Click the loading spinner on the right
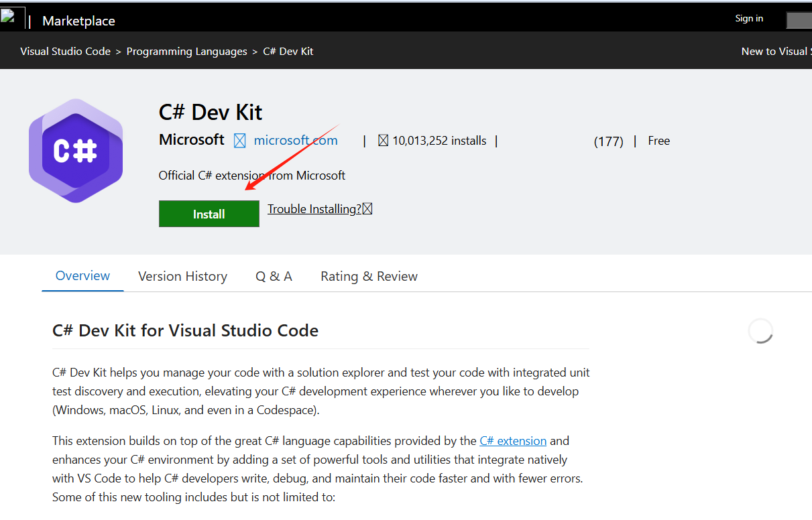Screen dimensions: 812x520 (x=761, y=331)
